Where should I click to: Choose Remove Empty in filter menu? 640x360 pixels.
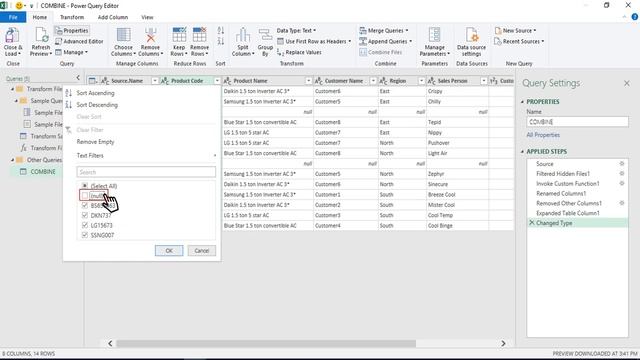click(96, 142)
